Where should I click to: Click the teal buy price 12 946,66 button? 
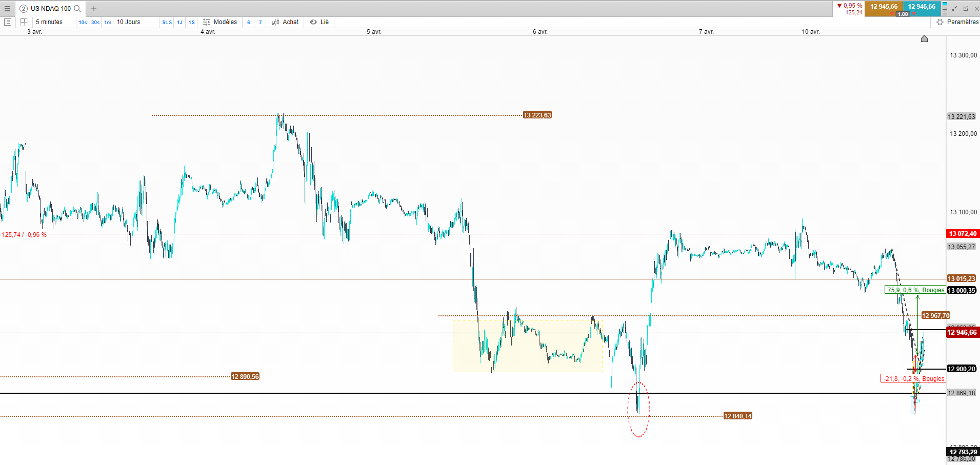click(x=922, y=7)
